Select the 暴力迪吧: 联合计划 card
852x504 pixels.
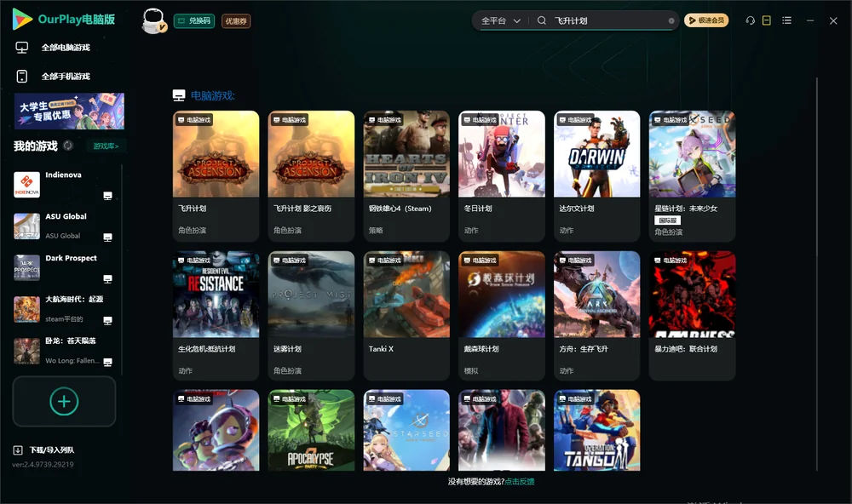point(692,316)
